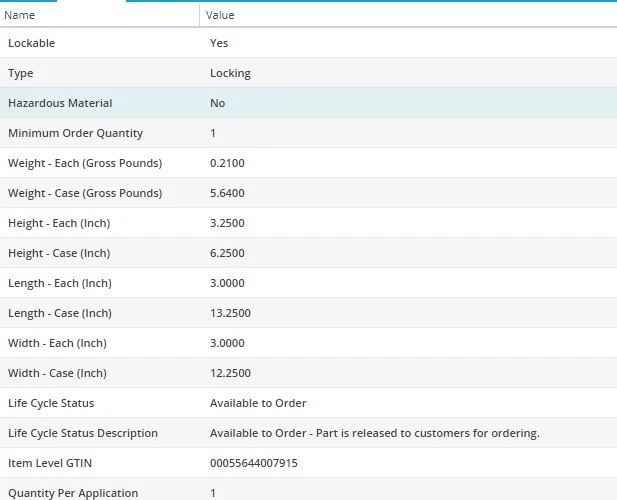
Task: Select the Quantity Per Application row
Action: click(x=73, y=492)
